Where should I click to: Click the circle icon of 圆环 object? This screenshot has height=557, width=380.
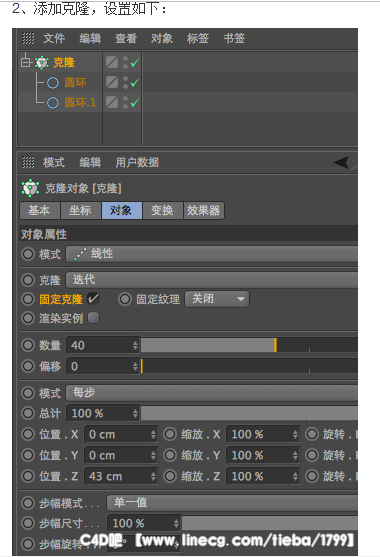click(x=53, y=83)
